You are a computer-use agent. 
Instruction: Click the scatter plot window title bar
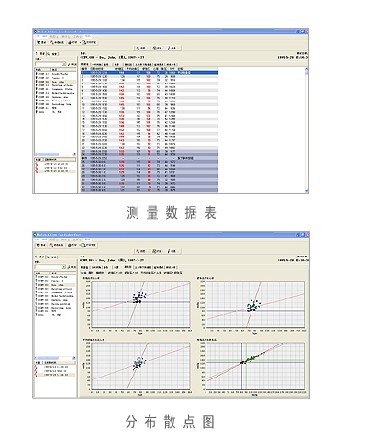coord(170,234)
